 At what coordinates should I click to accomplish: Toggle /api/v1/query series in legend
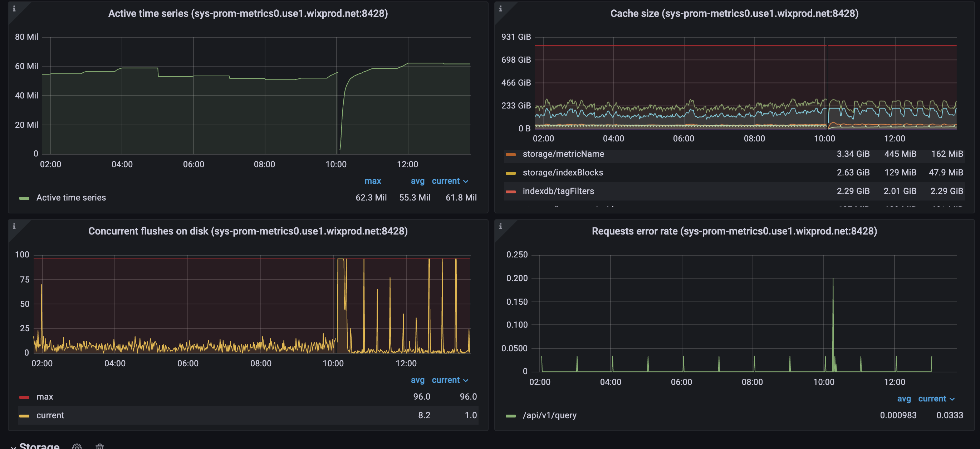(549, 415)
